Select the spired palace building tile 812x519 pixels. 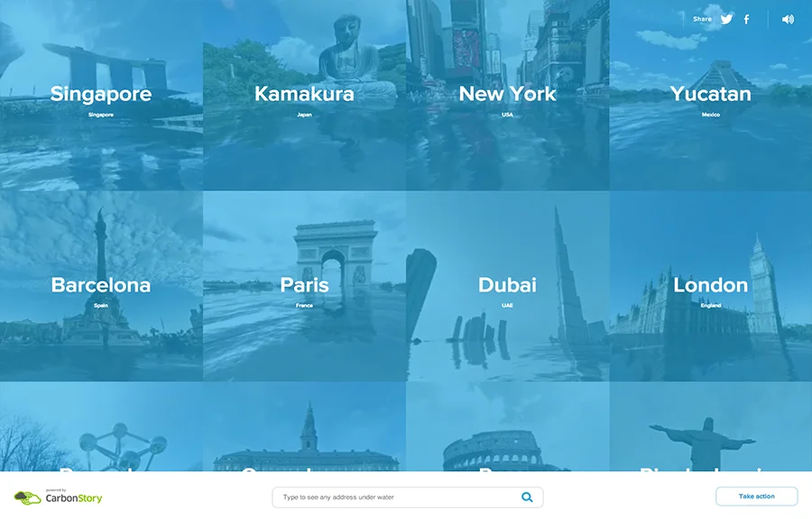(x=305, y=426)
